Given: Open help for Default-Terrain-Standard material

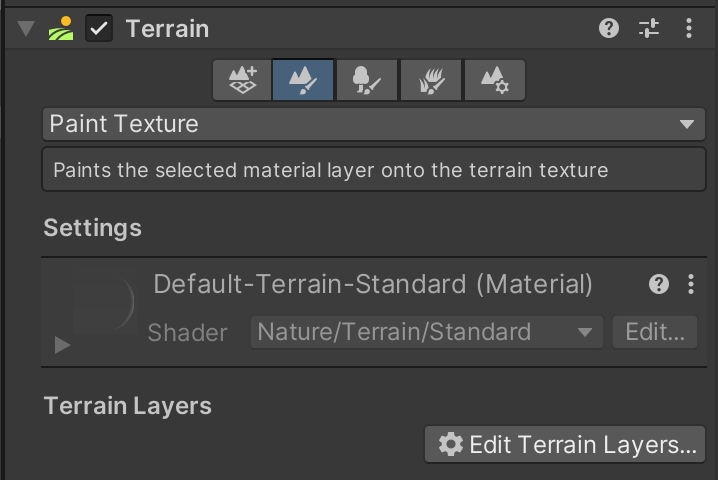Looking at the screenshot, I should [658, 285].
